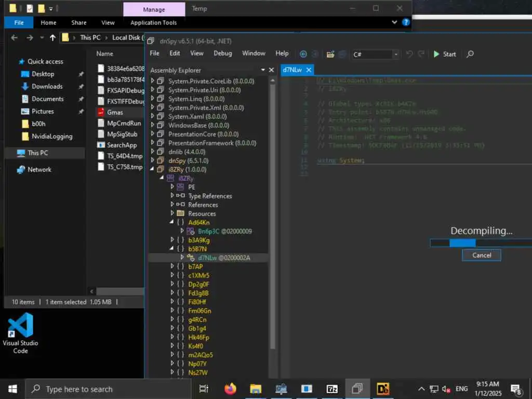Screen dimensions: 532x399
Task: Open Application Tools tab in Explorer
Action: tap(154, 23)
